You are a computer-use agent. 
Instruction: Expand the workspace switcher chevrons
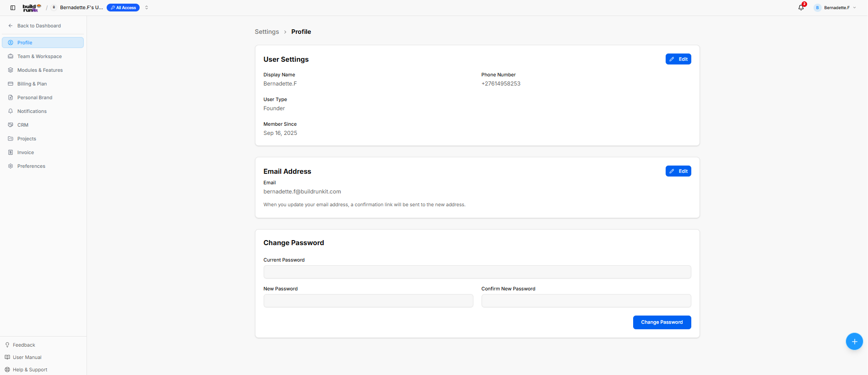(x=146, y=8)
